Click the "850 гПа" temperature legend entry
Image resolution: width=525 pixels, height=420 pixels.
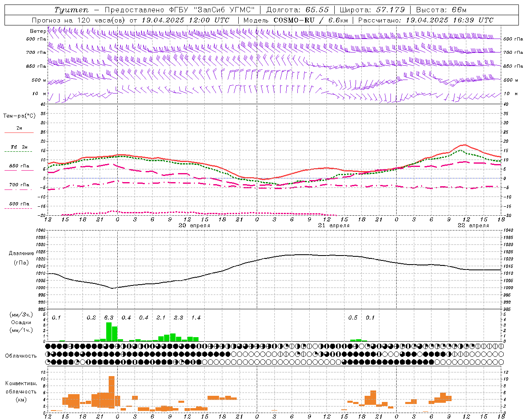click(x=19, y=166)
